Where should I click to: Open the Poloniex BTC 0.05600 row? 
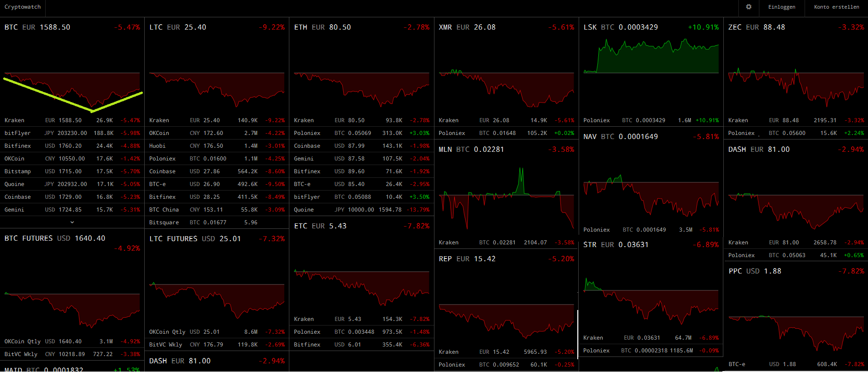pos(796,133)
